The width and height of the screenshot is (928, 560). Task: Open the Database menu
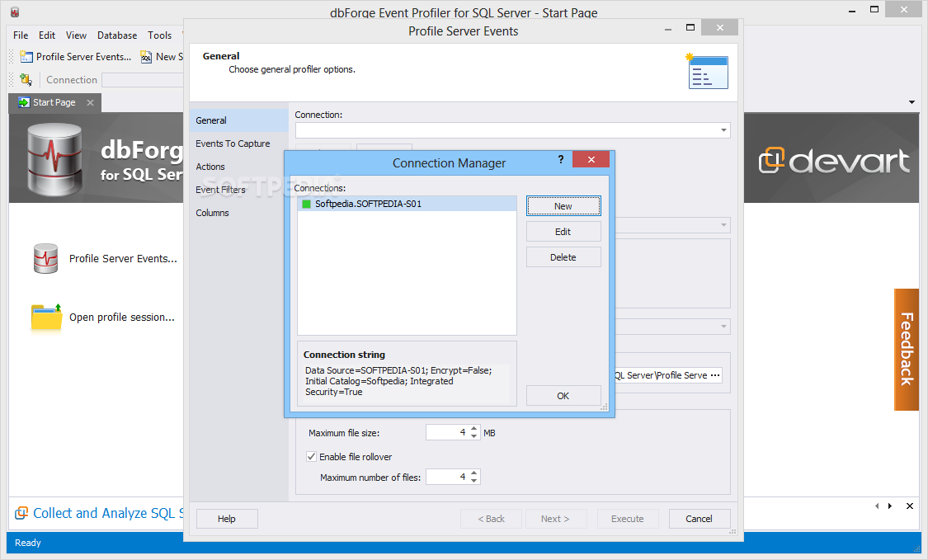(117, 35)
